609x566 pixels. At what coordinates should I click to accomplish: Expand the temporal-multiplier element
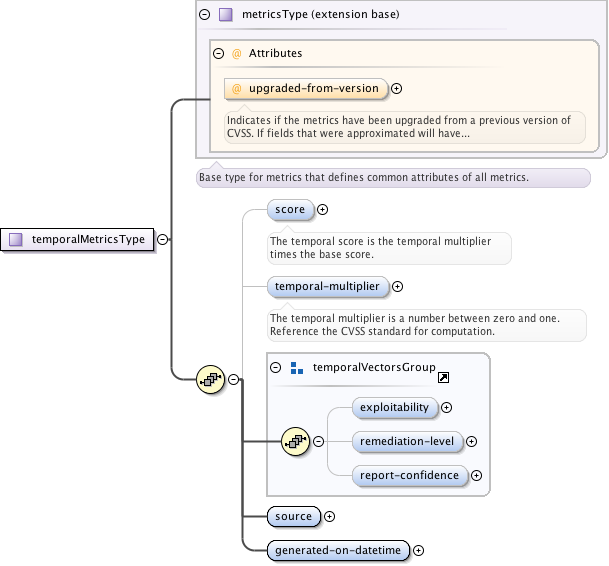397,287
